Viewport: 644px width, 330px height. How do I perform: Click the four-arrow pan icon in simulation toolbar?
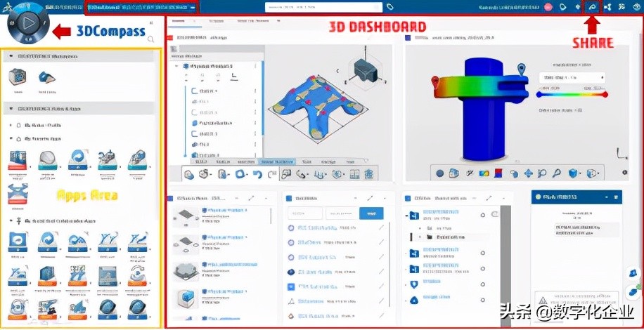(x=529, y=174)
